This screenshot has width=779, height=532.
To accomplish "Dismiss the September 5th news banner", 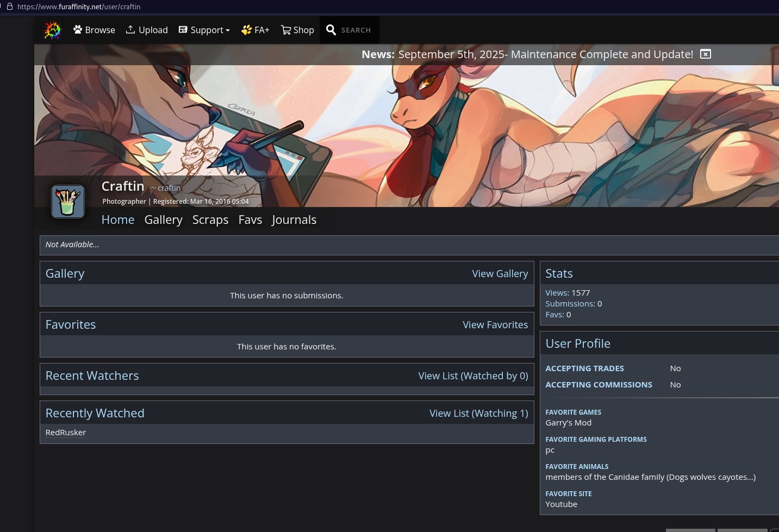I will [x=705, y=54].
